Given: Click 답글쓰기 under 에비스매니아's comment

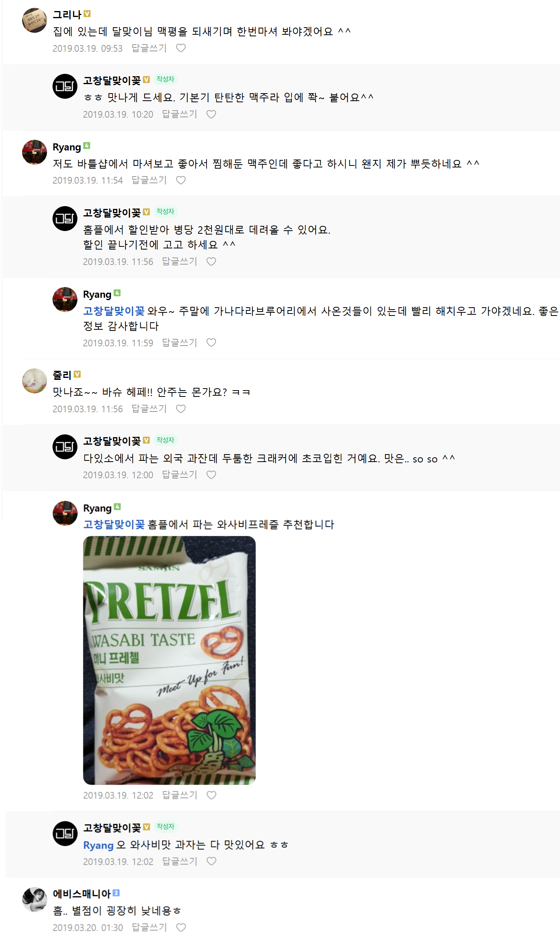Looking at the screenshot, I should pyautogui.click(x=149, y=928).
